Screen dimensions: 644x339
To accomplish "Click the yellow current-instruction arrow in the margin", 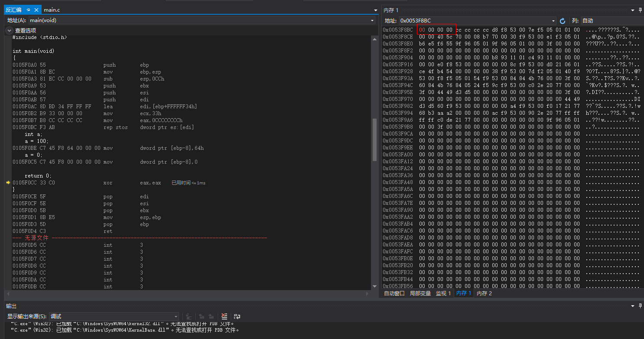I will click(x=8, y=183).
